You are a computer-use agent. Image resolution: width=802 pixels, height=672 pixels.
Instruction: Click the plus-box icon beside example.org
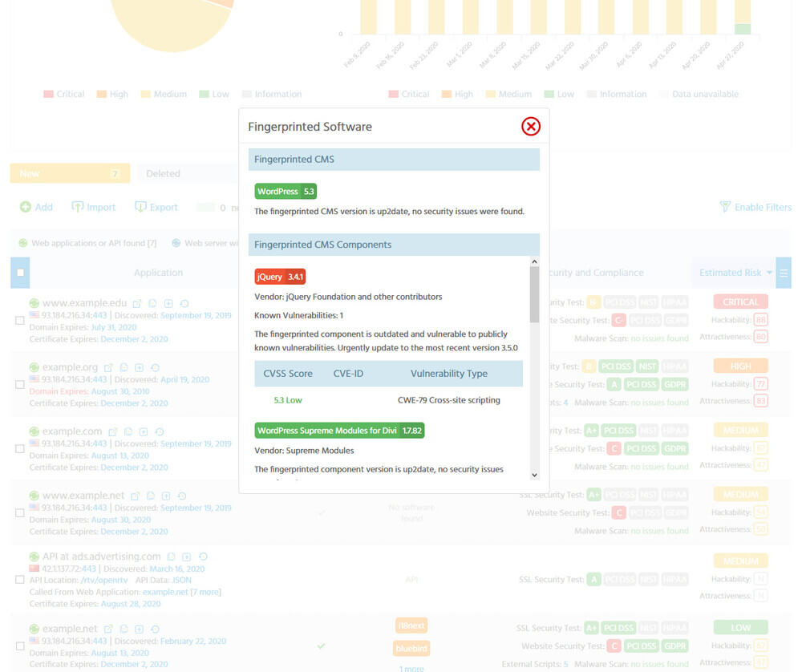tap(139, 367)
